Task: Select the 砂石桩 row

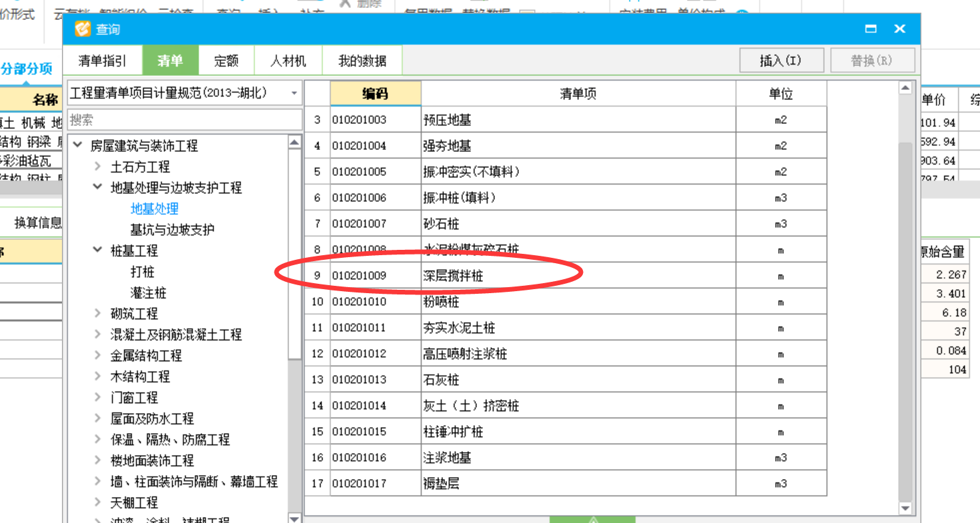Action: [566, 224]
